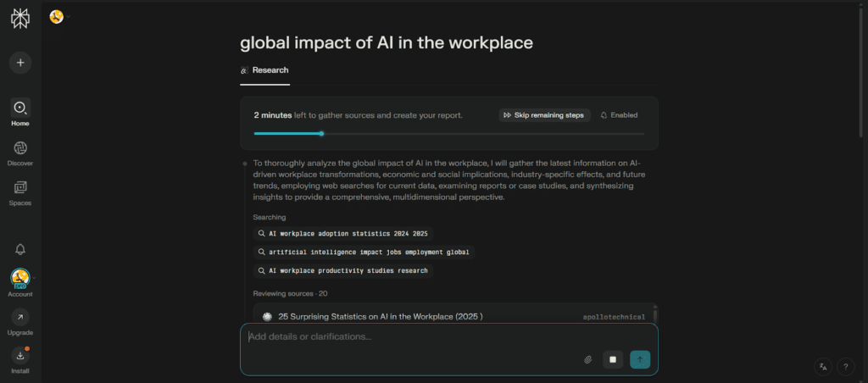Open the Discover globe icon
Screen dimensions: 868x383
coord(19,148)
